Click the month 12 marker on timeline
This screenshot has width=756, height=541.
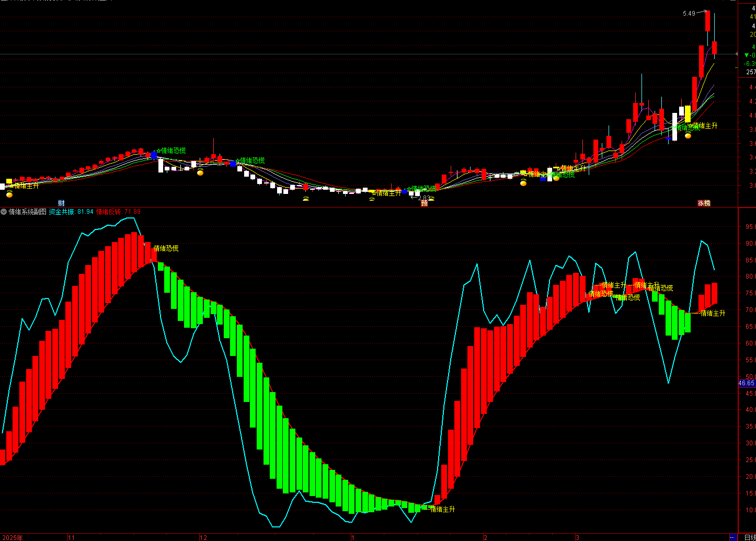tap(204, 537)
